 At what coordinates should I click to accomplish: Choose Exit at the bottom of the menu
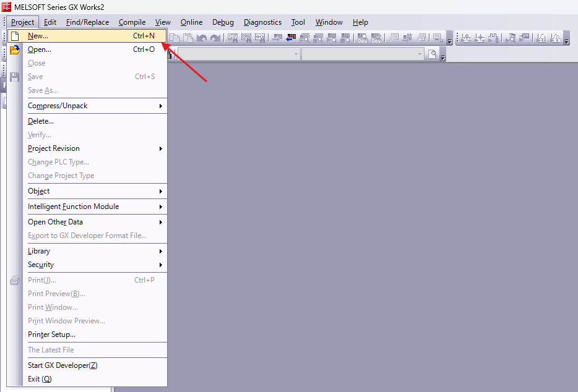(x=40, y=379)
